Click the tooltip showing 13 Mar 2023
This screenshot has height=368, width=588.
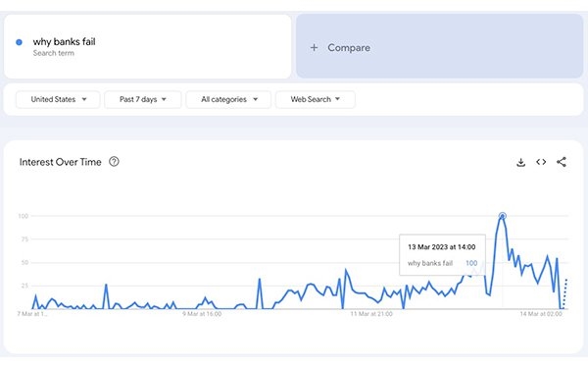[x=442, y=255]
